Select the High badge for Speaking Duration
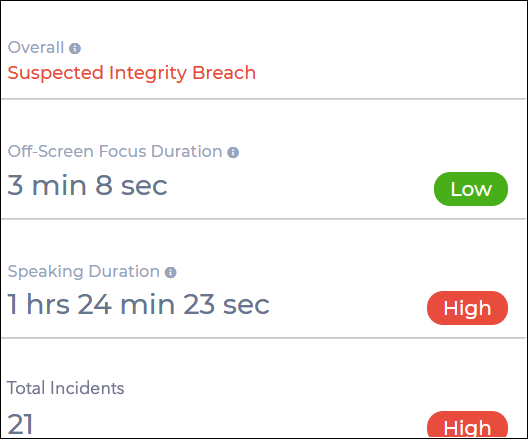 [x=467, y=308]
